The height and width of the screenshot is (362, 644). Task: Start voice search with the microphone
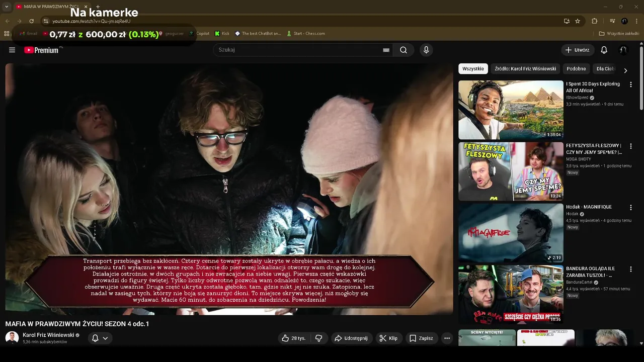pos(426,50)
